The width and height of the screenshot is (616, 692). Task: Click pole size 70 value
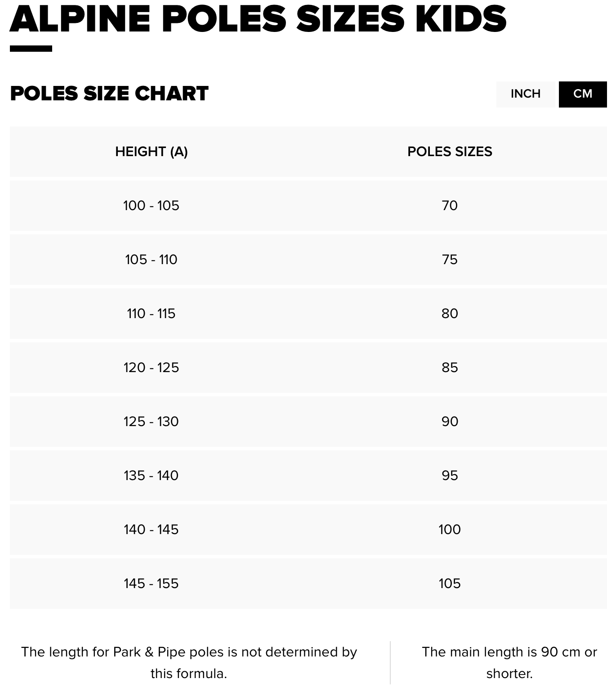tap(450, 206)
